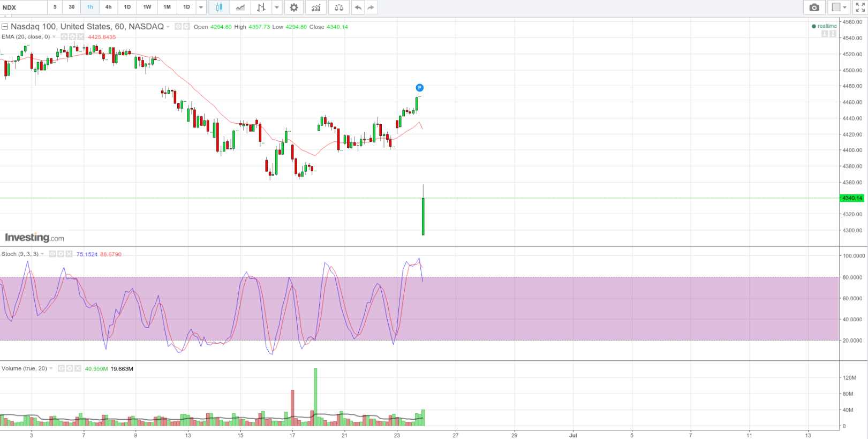Screen dimensions: 868x439
Task: Undo the last chart action
Action: click(358, 7)
